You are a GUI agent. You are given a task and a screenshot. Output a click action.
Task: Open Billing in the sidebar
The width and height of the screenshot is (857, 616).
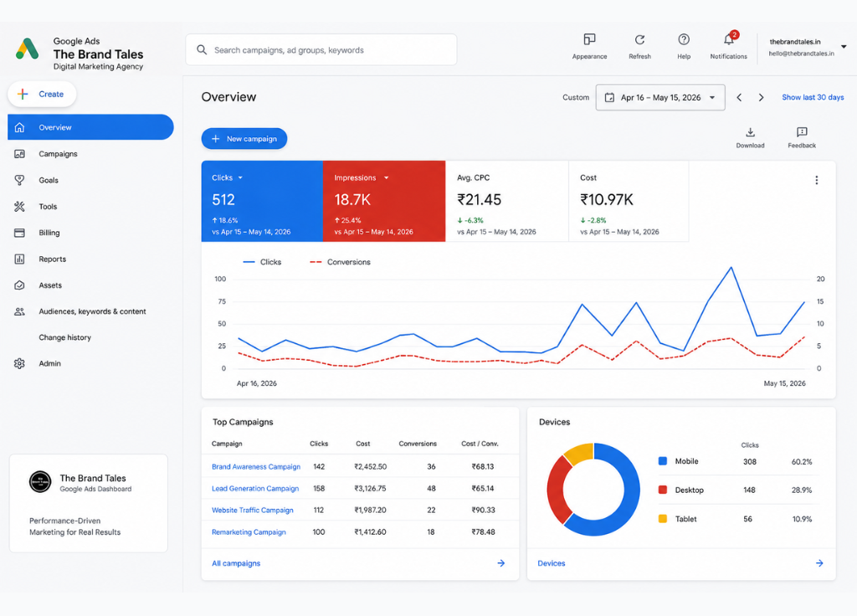pyautogui.click(x=49, y=233)
